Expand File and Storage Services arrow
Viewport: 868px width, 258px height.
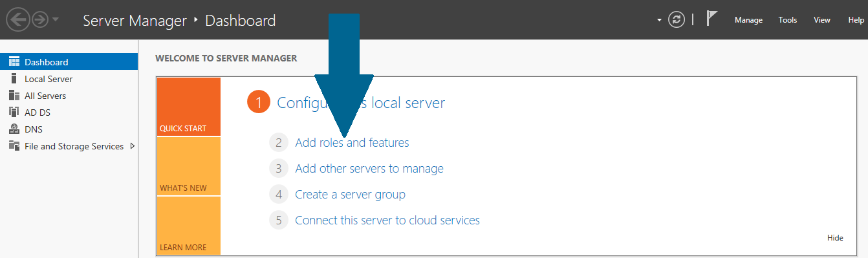click(133, 146)
